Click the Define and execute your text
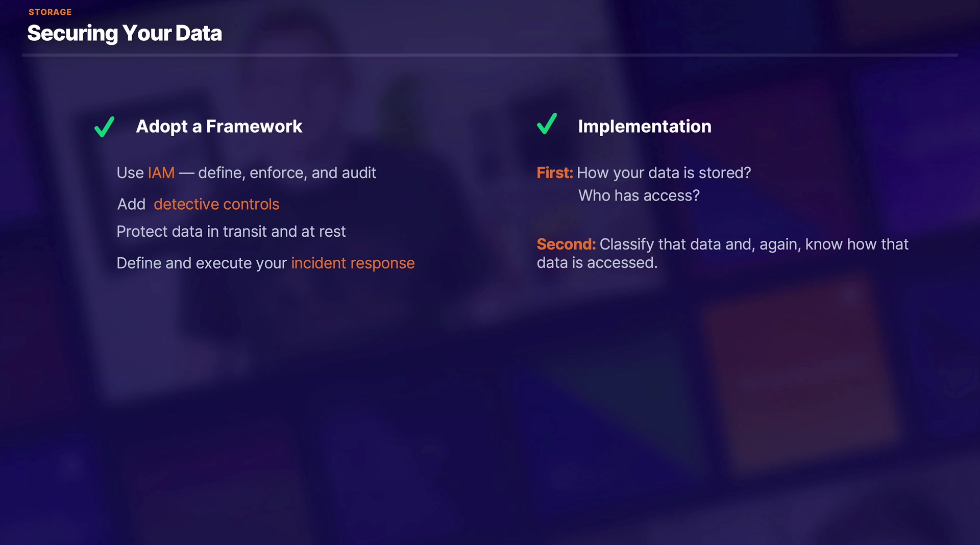Image resolution: width=980 pixels, height=545 pixels. (x=202, y=263)
